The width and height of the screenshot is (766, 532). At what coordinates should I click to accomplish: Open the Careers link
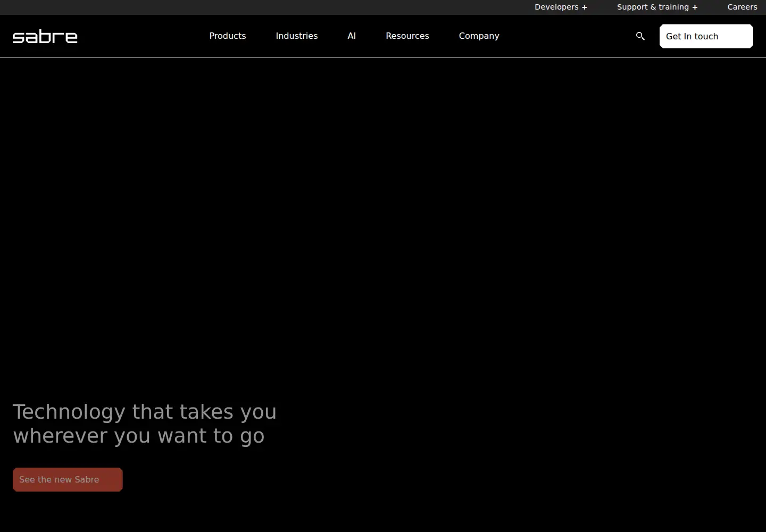tap(742, 7)
